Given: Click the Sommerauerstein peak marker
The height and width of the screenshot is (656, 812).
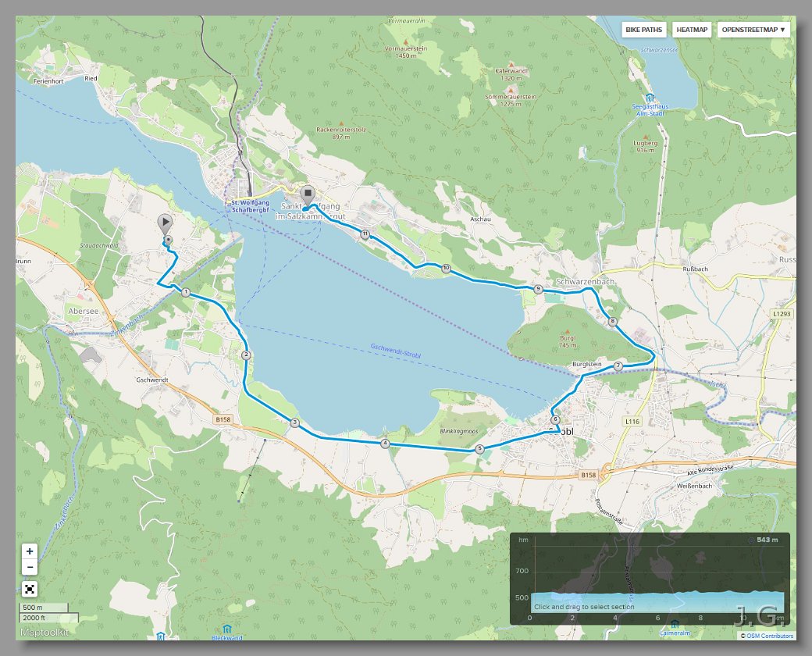Looking at the screenshot, I should tap(511, 90).
